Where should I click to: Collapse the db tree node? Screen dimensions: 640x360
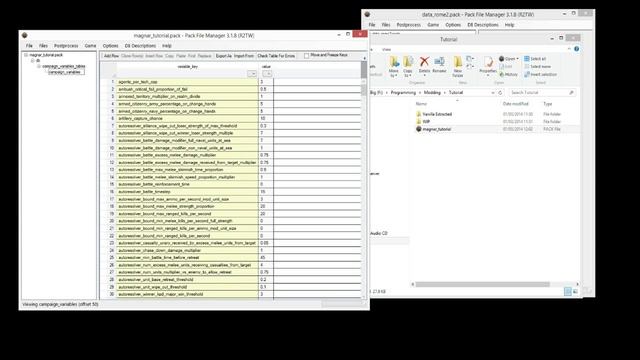pos(33,60)
